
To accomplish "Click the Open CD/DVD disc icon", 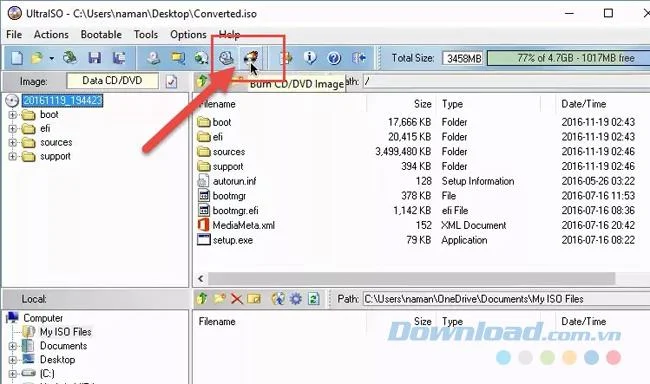I will (70, 58).
